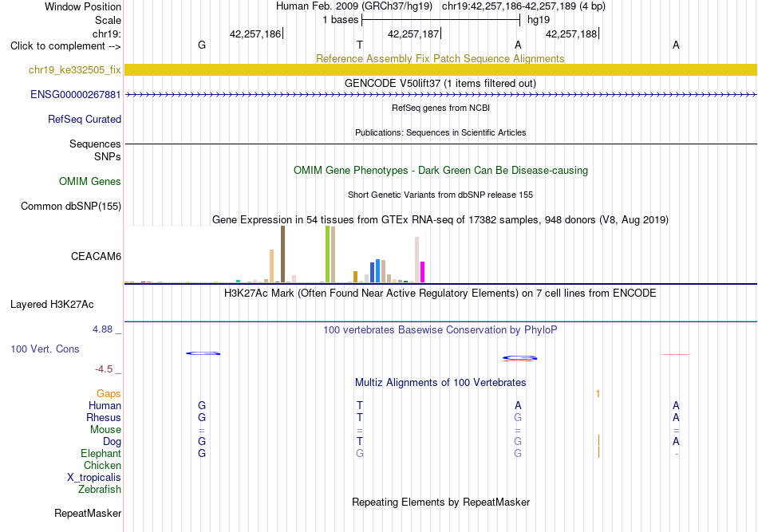Click base T in the complement row
Screen dimensions: 758x532
[x=360, y=45]
